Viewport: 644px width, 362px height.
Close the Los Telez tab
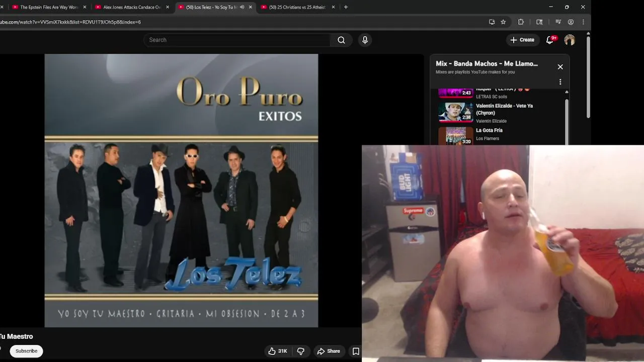click(x=251, y=7)
